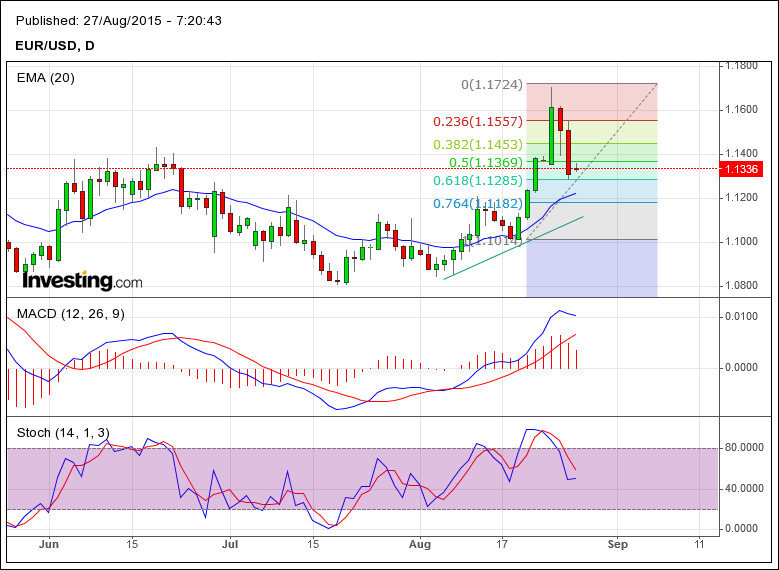Click the MACD (12, 26, 9) label
Viewport: 779px width, 570px height.
point(71,314)
